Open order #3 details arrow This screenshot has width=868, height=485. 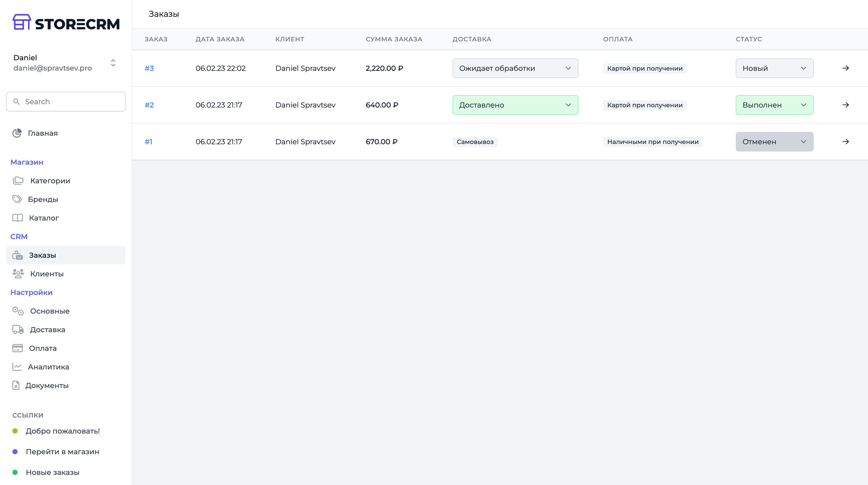point(846,68)
